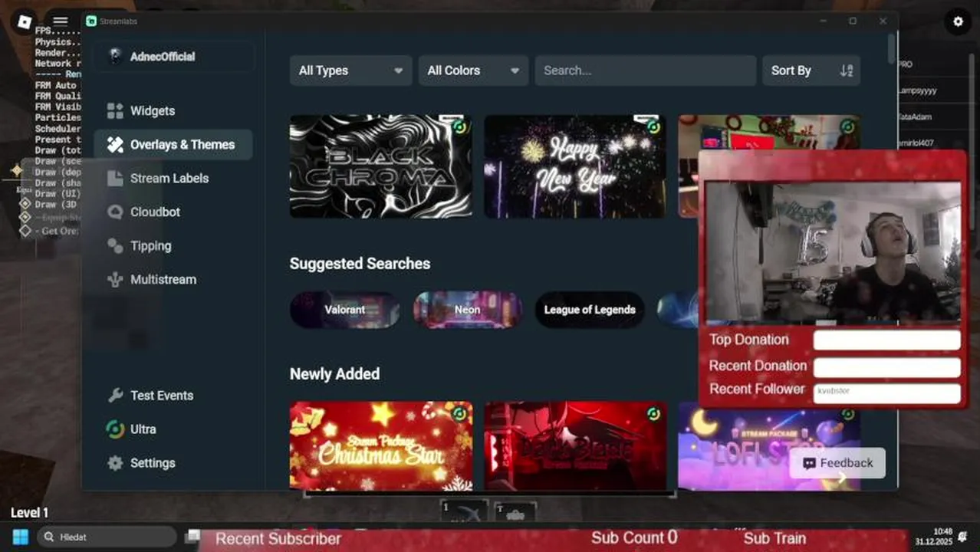980x552 pixels.
Task: Click Ultra badge on Happy New Year card
Action: [x=653, y=127]
